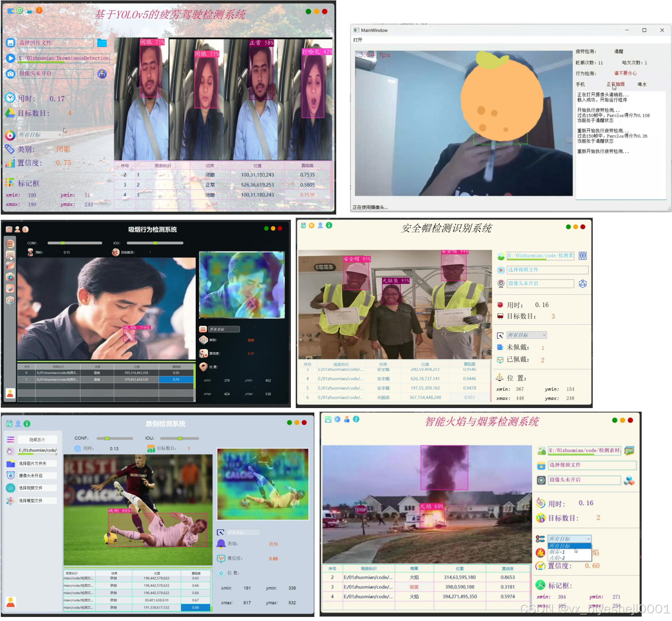
Task: Click folder icon in smoking detection sidebar
Action: click(10, 266)
